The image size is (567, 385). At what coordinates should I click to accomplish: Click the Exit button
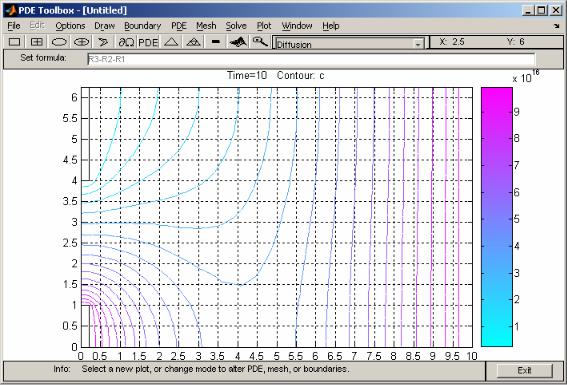tap(525, 370)
